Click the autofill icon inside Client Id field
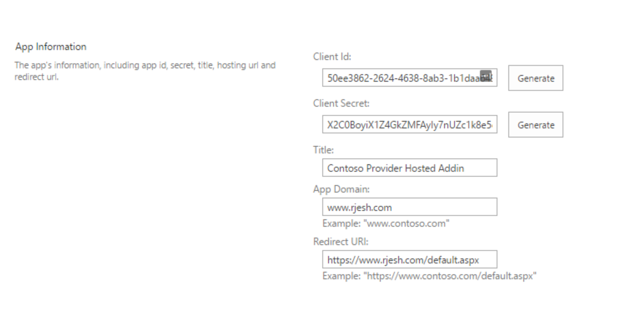 pyautogui.click(x=486, y=76)
